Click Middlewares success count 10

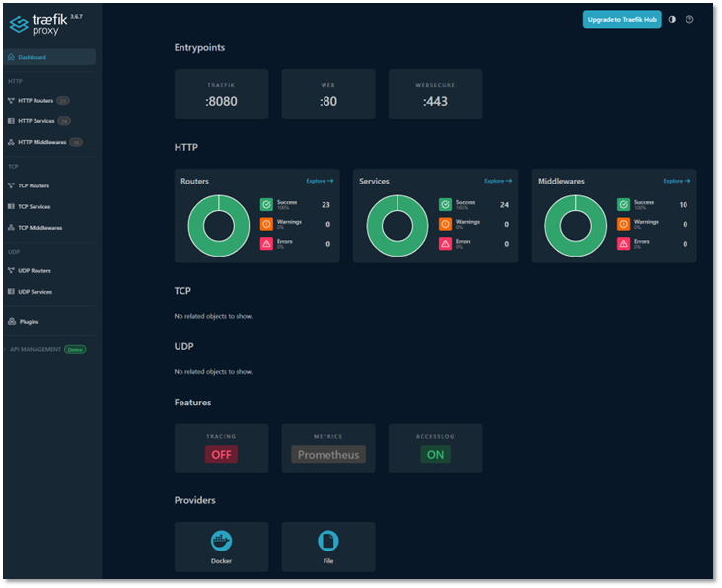coord(684,205)
